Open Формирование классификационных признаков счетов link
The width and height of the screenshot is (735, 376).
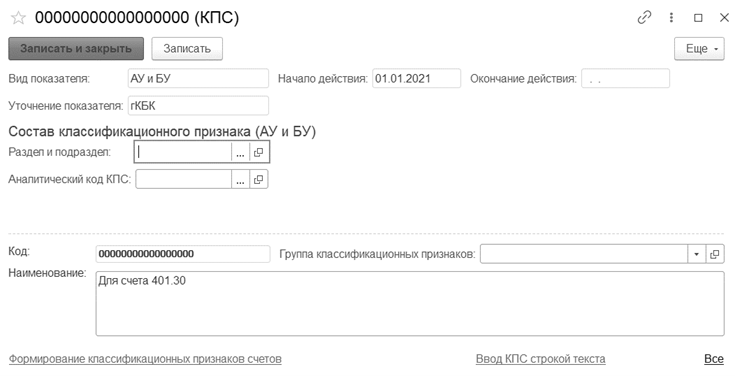(x=145, y=359)
